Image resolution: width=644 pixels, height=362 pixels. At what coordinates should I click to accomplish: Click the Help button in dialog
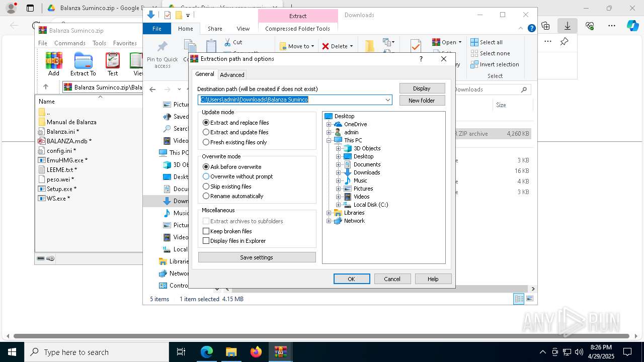(x=433, y=279)
